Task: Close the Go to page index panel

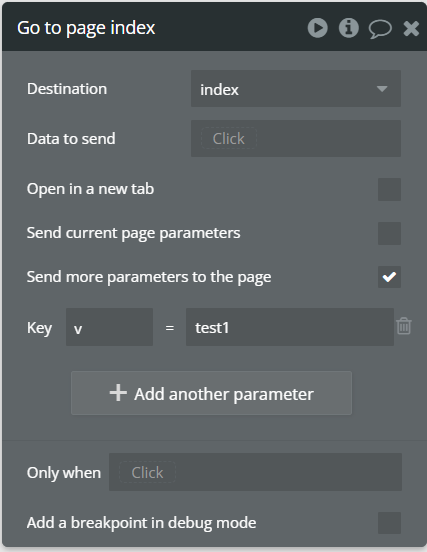Action: pyautogui.click(x=411, y=29)
